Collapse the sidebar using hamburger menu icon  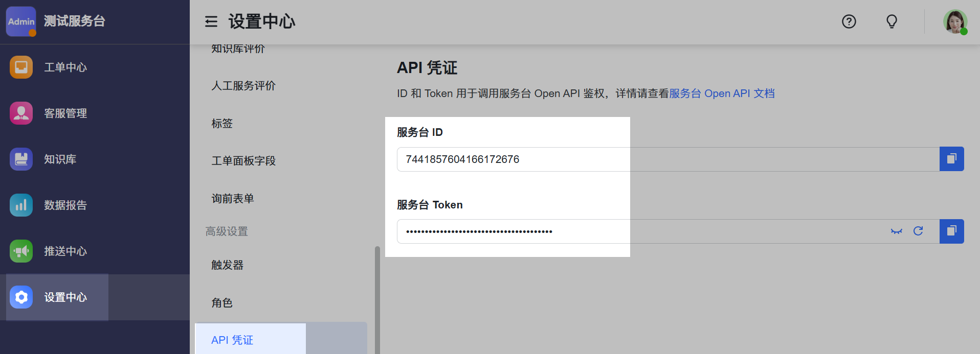(211, 21)
